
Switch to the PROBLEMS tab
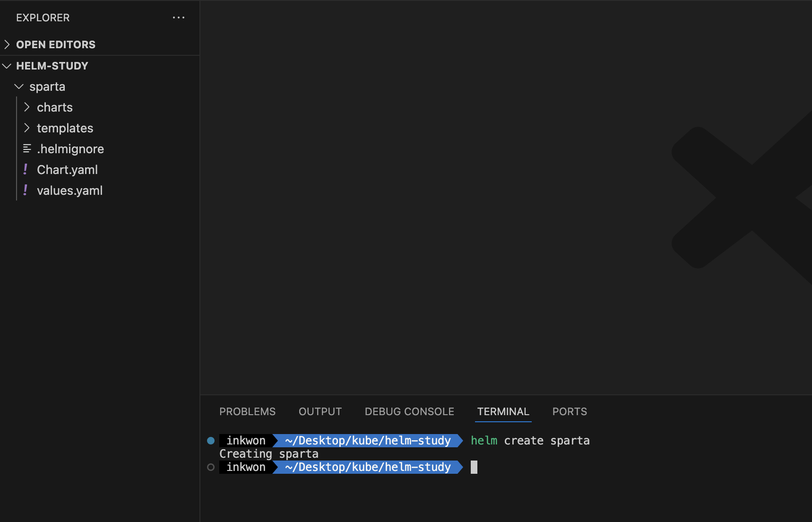(x=247, y=412)
